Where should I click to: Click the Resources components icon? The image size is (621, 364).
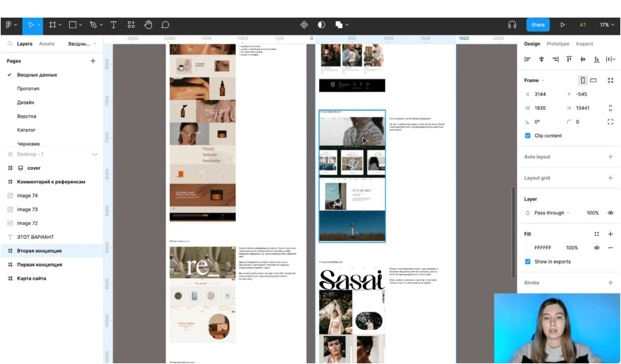click(x=131, y=25)
